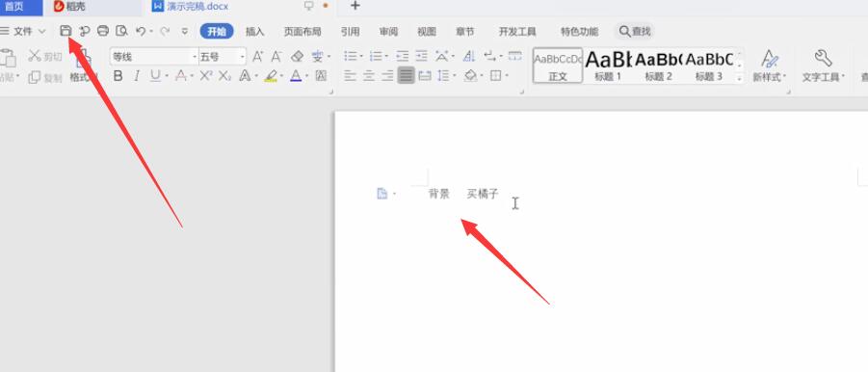Undo the last action
This screenshot has width=868, height=372.
(x=141, y=32)
